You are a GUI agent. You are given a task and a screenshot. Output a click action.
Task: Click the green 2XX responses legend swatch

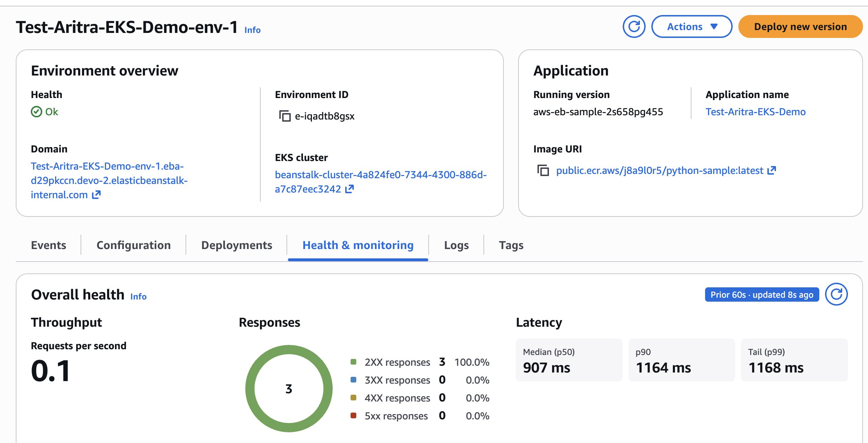coord(353,362)
